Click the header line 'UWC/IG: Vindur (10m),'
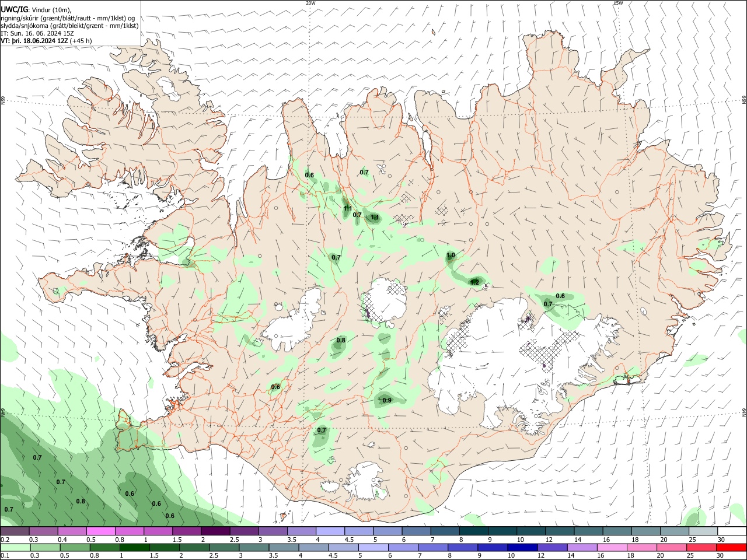 pos(36,10)
